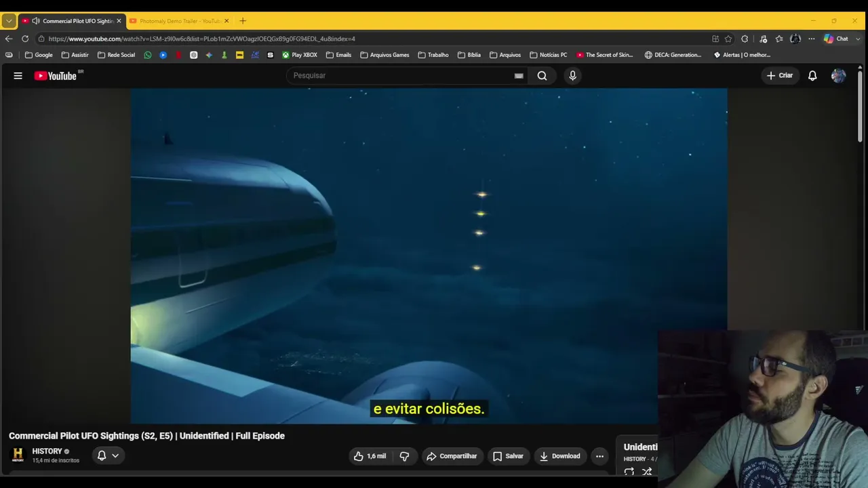Open a new browser tab
This screenshot has width=868, height=488.
(243, 21)
